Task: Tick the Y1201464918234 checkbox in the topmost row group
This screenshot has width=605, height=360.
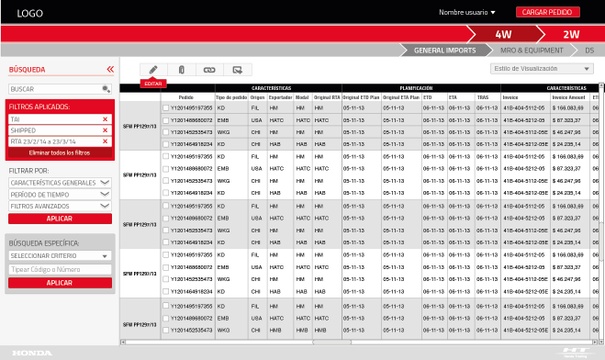Action: tap(166, 144)
